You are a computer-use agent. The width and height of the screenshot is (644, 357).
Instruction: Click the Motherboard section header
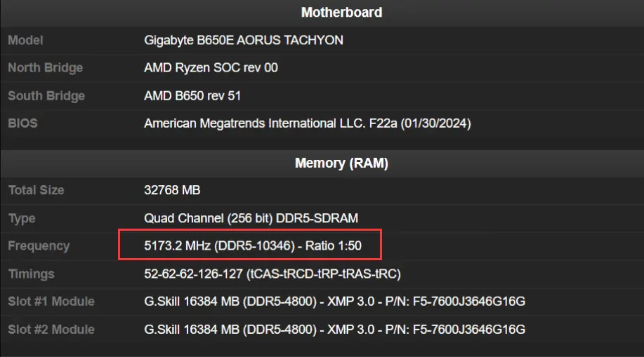click(341, 13)
